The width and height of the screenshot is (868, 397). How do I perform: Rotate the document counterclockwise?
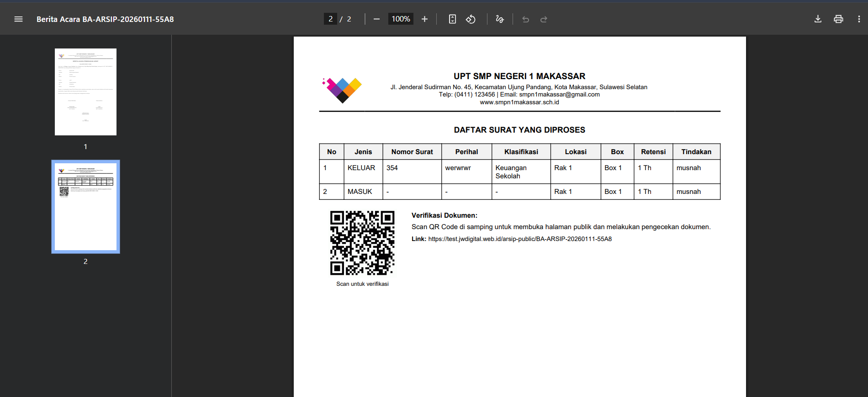click(471, 19)
